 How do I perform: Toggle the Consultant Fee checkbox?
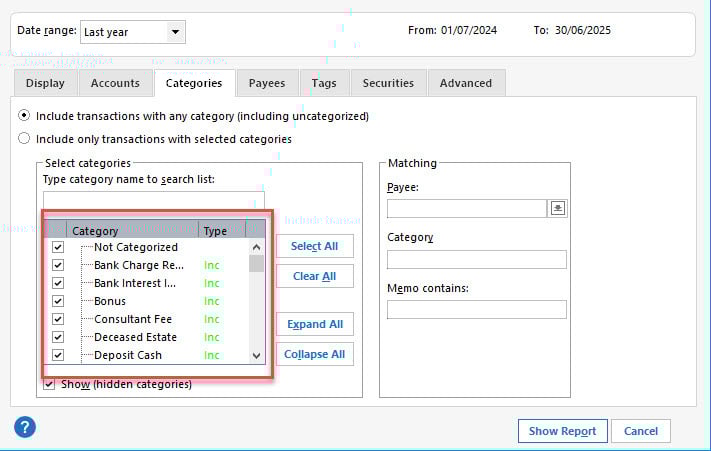[58, 319]
